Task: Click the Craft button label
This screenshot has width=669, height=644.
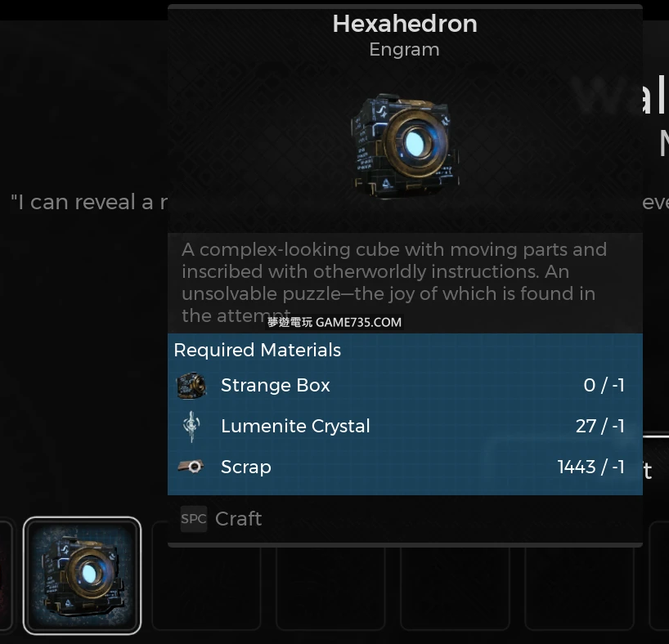Action: click(238, 519)
